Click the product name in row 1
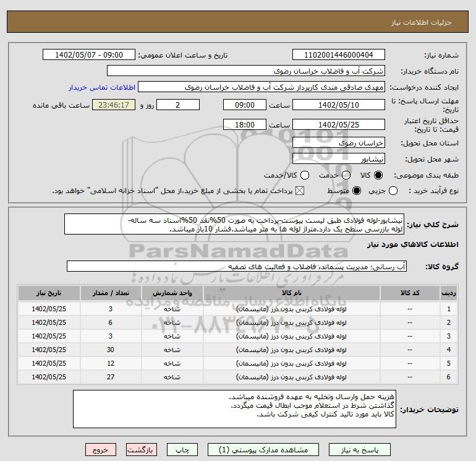 click(291, 309)
